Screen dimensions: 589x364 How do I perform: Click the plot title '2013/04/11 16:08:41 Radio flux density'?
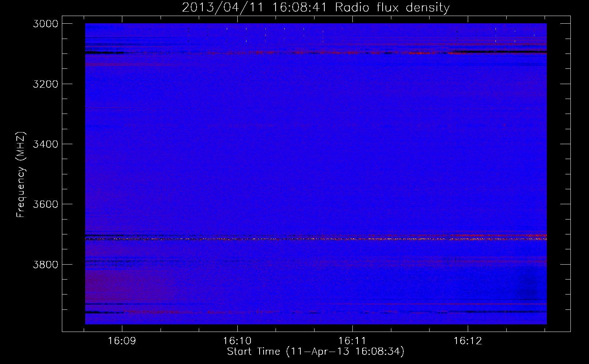tap(316, 8)
